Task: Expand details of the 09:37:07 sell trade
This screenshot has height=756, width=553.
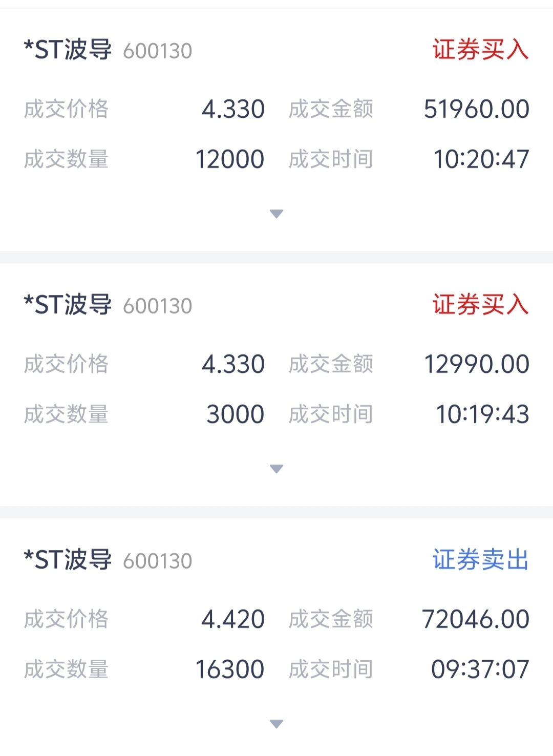Action: click(x=276, y=724)
